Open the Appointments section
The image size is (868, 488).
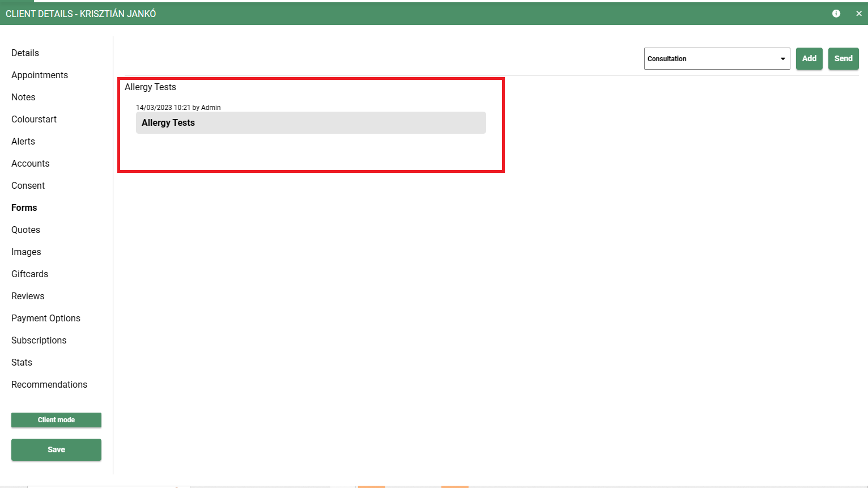40,75
